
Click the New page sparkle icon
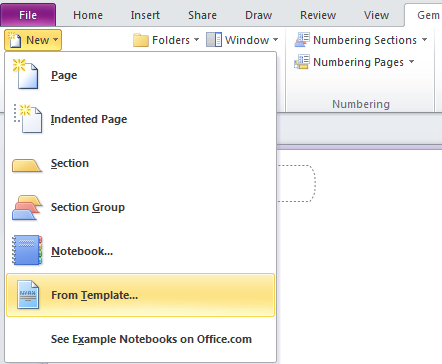click(14, 40)
